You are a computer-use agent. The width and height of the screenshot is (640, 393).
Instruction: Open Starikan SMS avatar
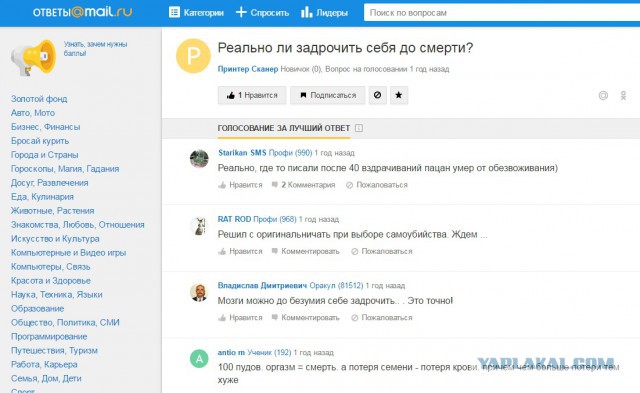click(x=199, y=159)
